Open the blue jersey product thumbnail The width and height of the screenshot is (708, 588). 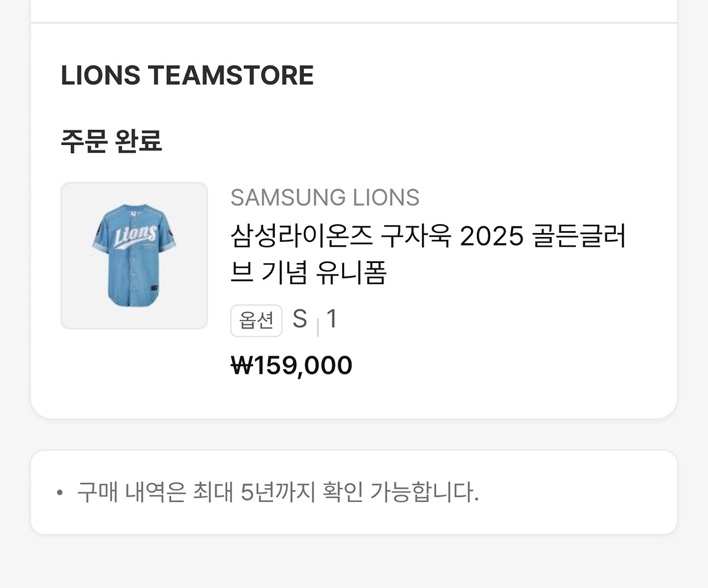pos(134,255)
